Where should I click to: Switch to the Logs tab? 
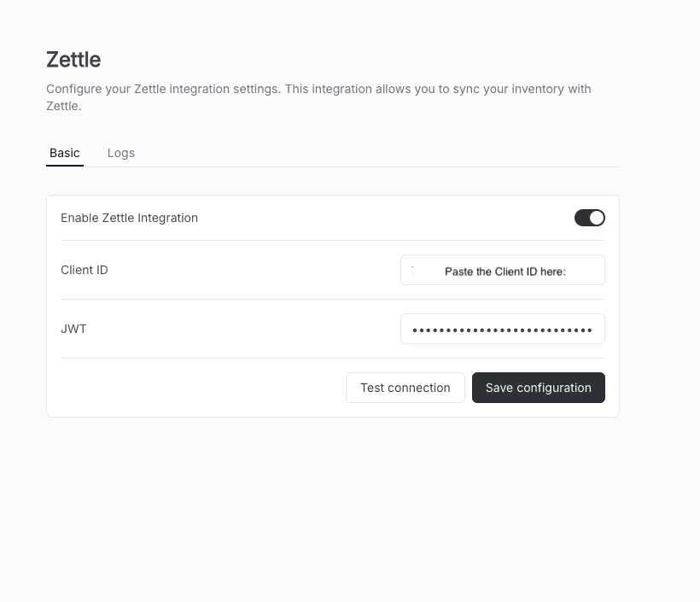click(121, 153)
